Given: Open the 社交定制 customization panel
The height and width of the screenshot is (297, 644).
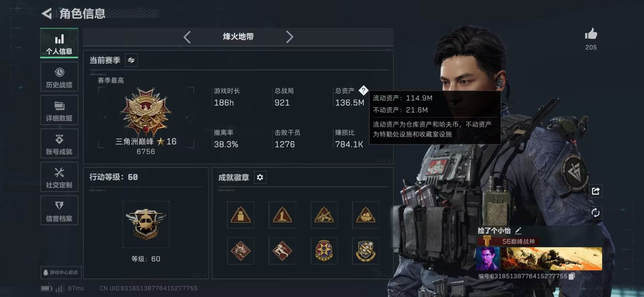Looking at the screenshot, I should (x=59, y=177).
